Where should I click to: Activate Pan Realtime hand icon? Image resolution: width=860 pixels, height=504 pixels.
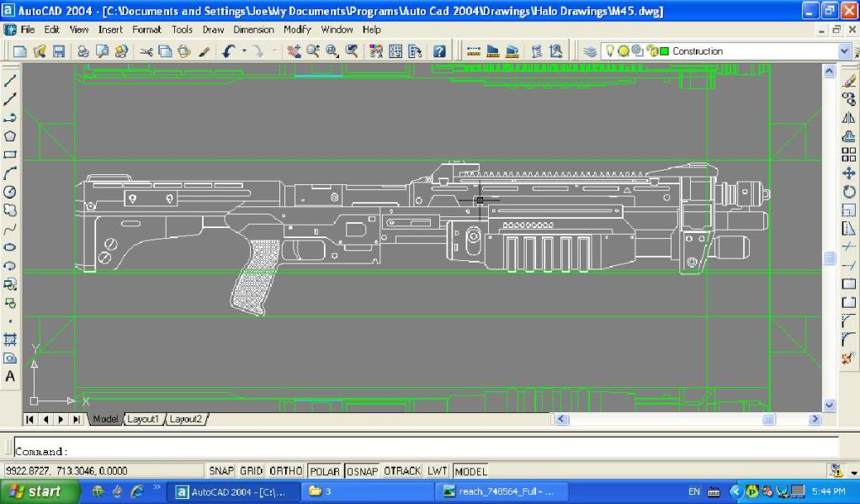point(294,51)
